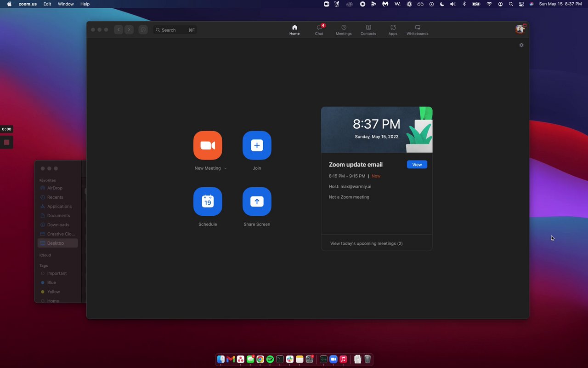Open the Schedule calendar icon
The image size is (588, 368).
pyautogui.click(x=208, y=201)
